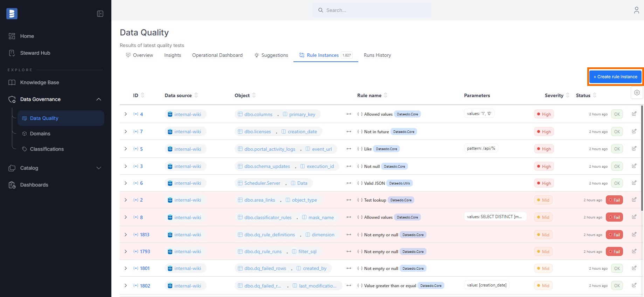The height and width of the screenshot is (297, 644).
Task: Sort by Data source column sort icon
Action: [x=196, y=95]
